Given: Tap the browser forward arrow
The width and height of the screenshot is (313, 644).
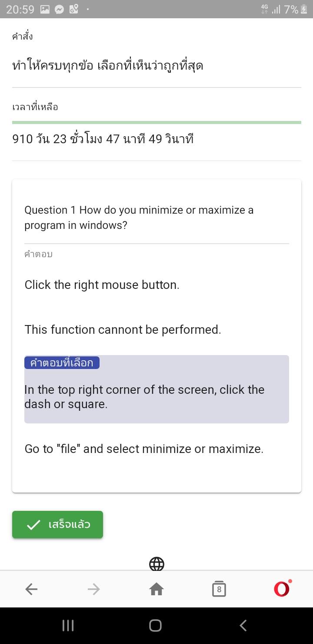Looking at the screenshot, I should click(x=93, y=589).
